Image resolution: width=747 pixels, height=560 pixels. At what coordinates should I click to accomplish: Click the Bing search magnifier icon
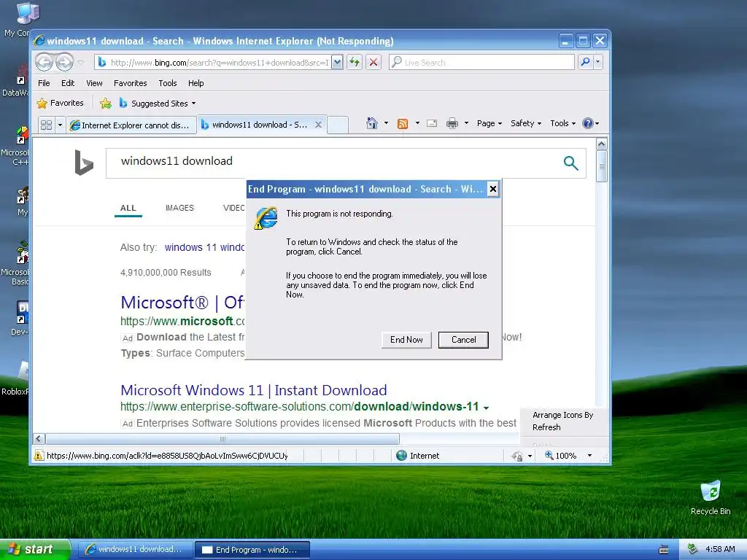[570, 163]
